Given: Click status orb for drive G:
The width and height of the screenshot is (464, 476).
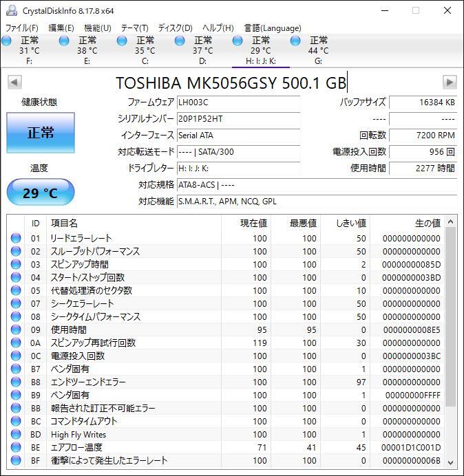Looking at the screenshot, I should pyautogui.click(x=295, y=41).
